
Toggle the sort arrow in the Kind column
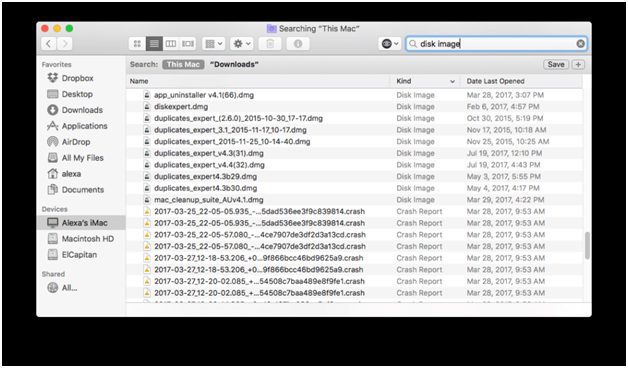[453, 81]
